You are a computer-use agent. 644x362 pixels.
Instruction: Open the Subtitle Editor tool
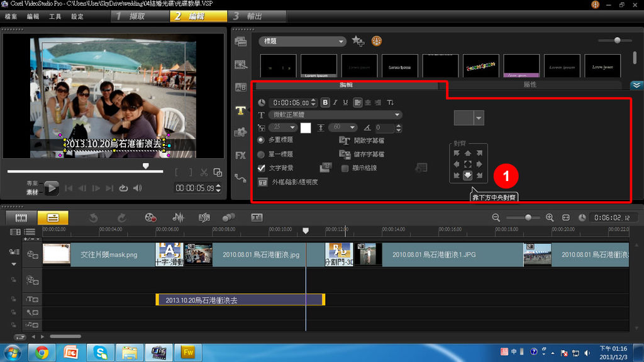[257, 217]
